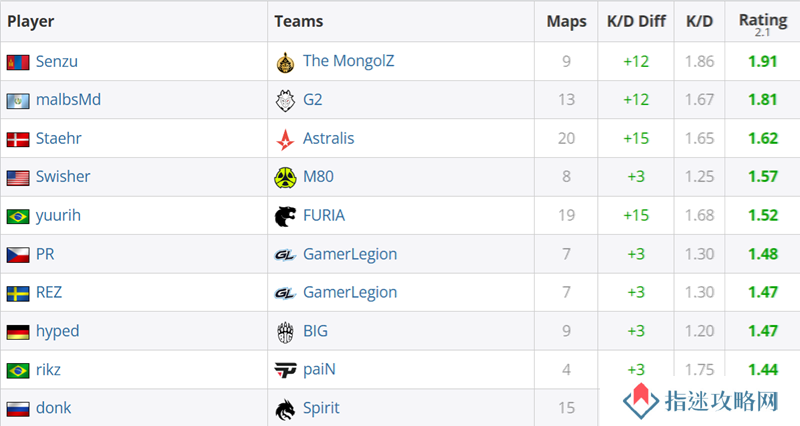The width and height of the screenshot is (800, 426).
Task: Open the donk player link
Action: (x=54, y=408)
